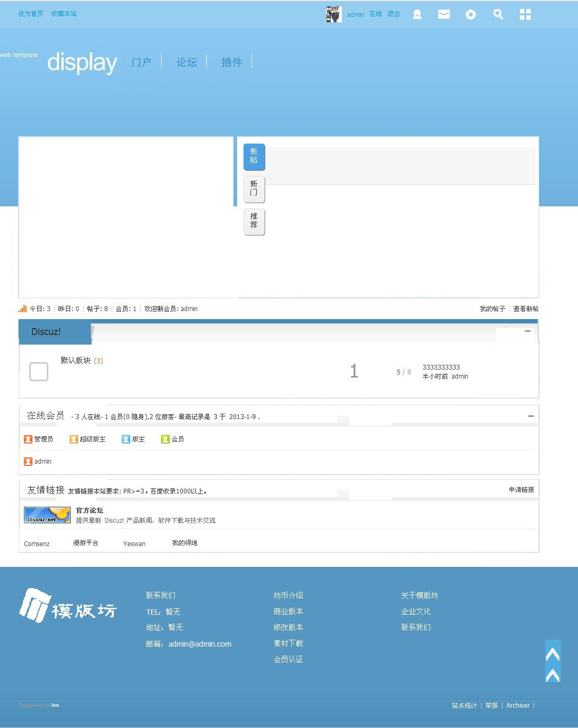Click admin in the latest post info
This screenshot has width=578, height=728.
460,376
